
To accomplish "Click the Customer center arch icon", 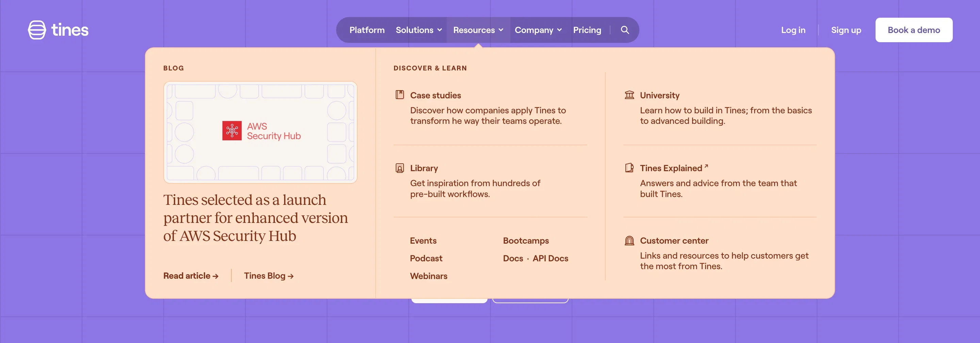I will pyautogui.click(x=629, y=240).
